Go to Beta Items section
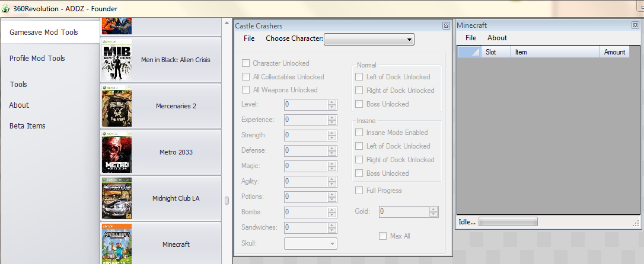The width and height of the screenshot is (644, 264). point(27,125)
